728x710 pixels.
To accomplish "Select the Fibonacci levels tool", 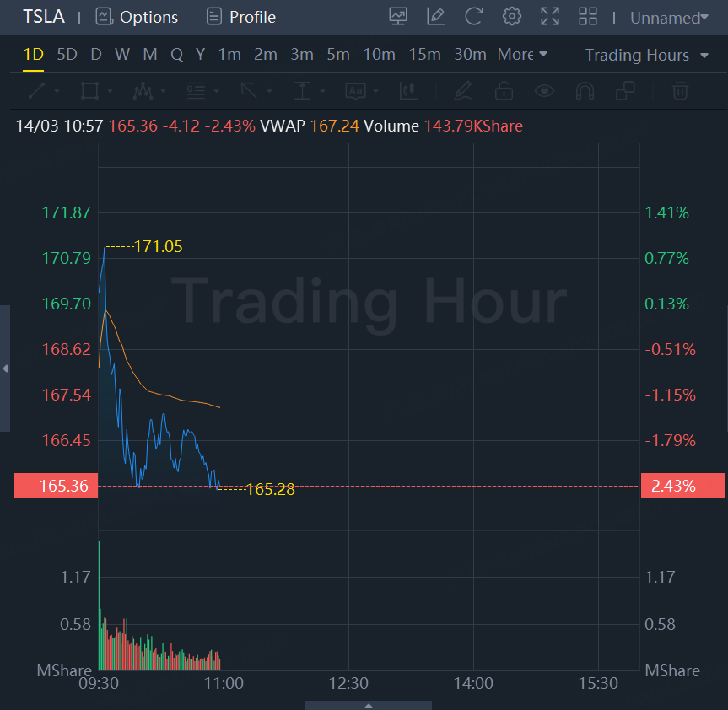I will (196, 91).
